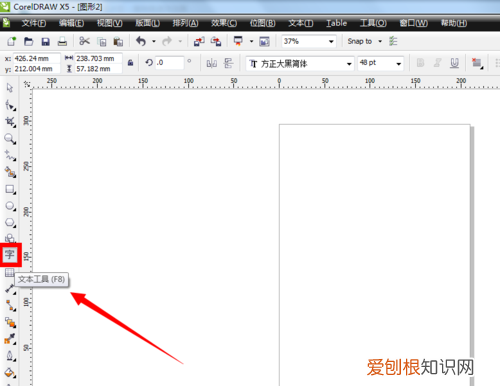This screenshot has width=500, height=386.
Task: Open a file with folder icon
Action: point(29,41)
